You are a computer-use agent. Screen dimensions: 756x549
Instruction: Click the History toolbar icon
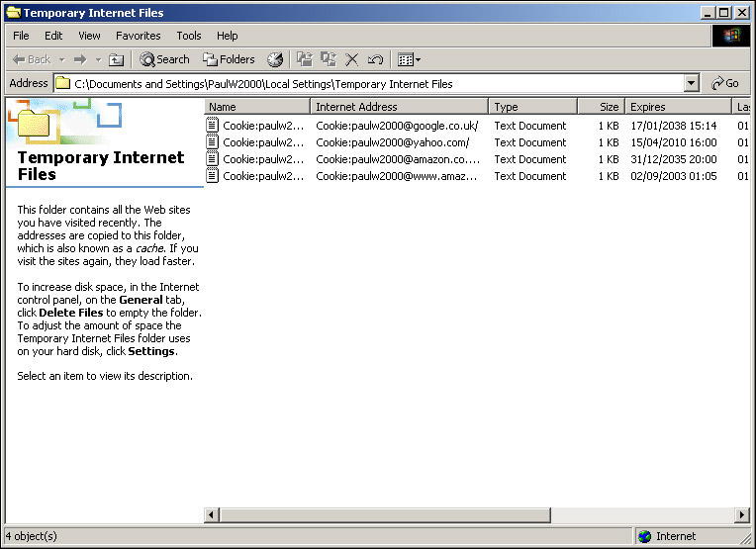pyautogui.click(x=275, y=59)
